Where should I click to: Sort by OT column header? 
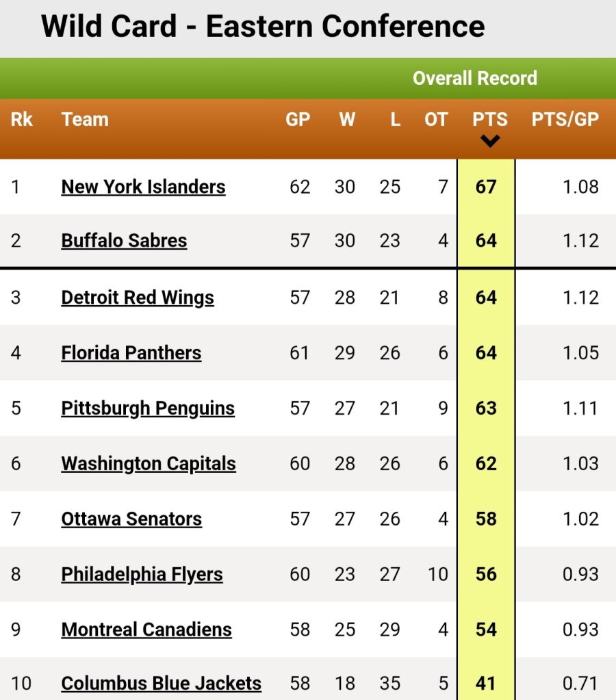(436, 119)
